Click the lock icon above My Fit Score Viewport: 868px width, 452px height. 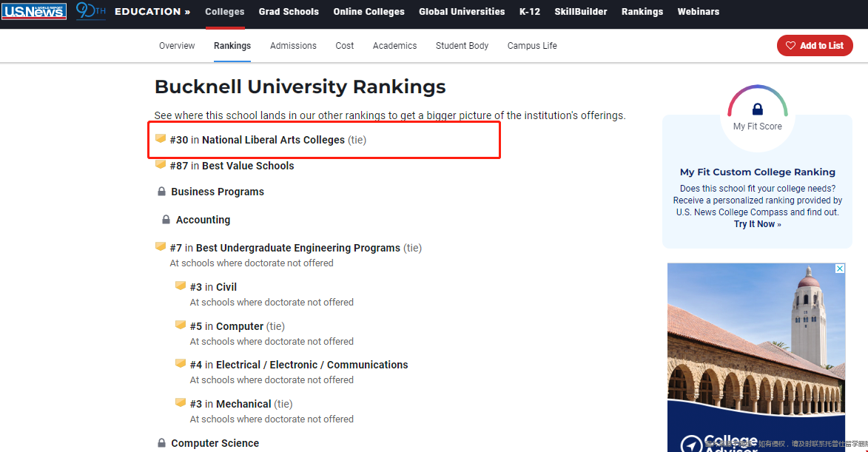pyautogui.click(x=757, y=109)
